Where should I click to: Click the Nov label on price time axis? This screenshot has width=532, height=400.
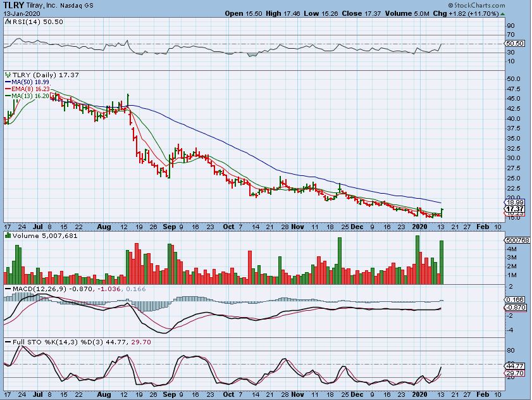(297, 227)
